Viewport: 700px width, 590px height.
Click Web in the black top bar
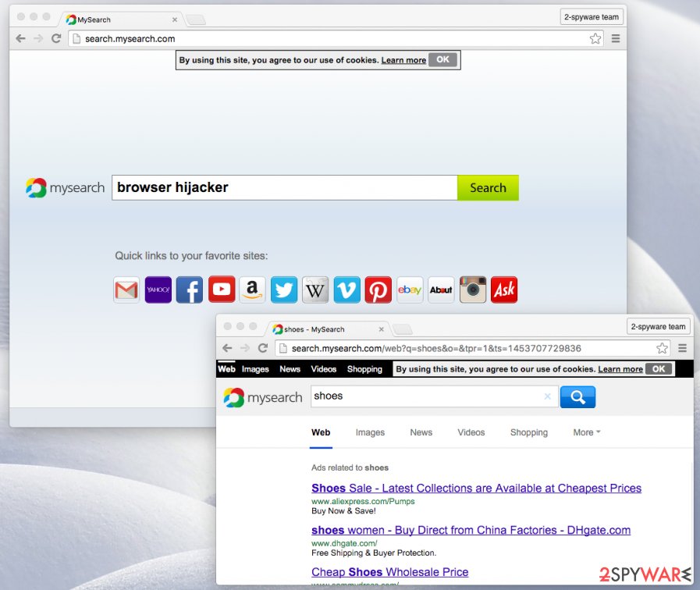coord(226,369)
